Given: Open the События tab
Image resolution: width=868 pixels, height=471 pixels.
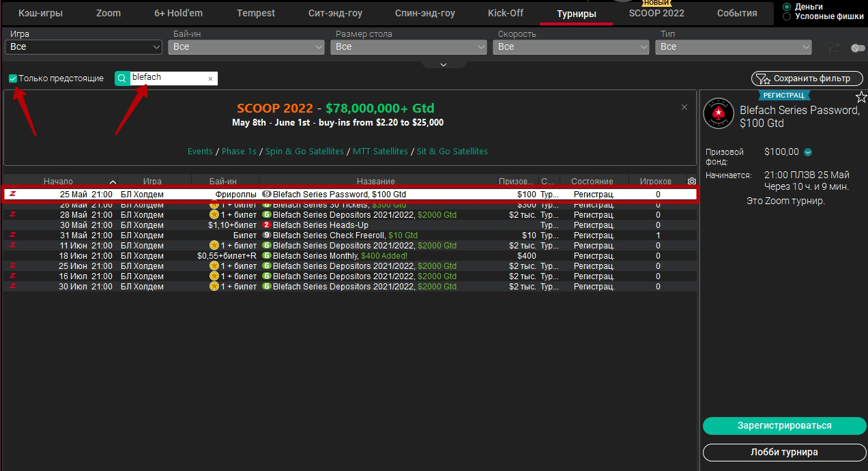Looking at the screenshot, I should 737,13.
